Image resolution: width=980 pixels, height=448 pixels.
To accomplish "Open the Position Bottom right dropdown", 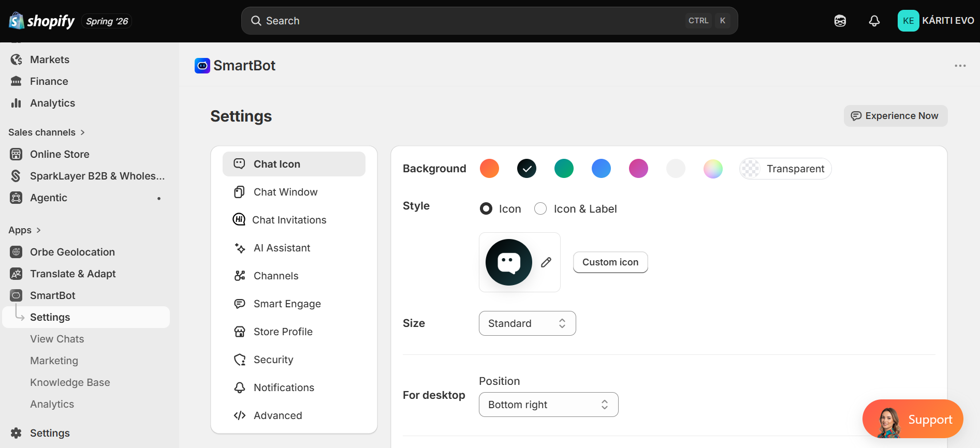I will tap(548, 405).
